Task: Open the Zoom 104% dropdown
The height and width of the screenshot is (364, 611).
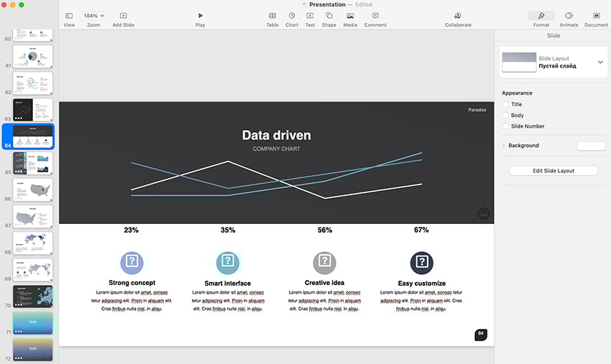Action: (x=93, y=15)
